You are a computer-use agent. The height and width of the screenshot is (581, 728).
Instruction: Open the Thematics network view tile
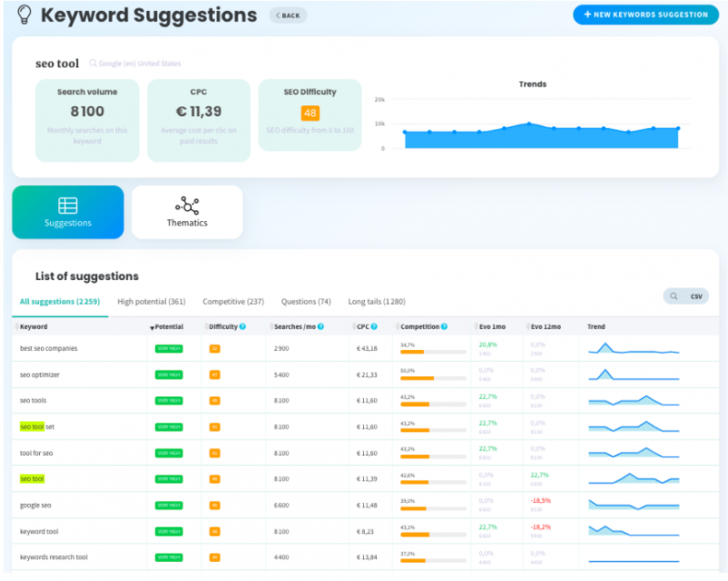click(187, 212)
